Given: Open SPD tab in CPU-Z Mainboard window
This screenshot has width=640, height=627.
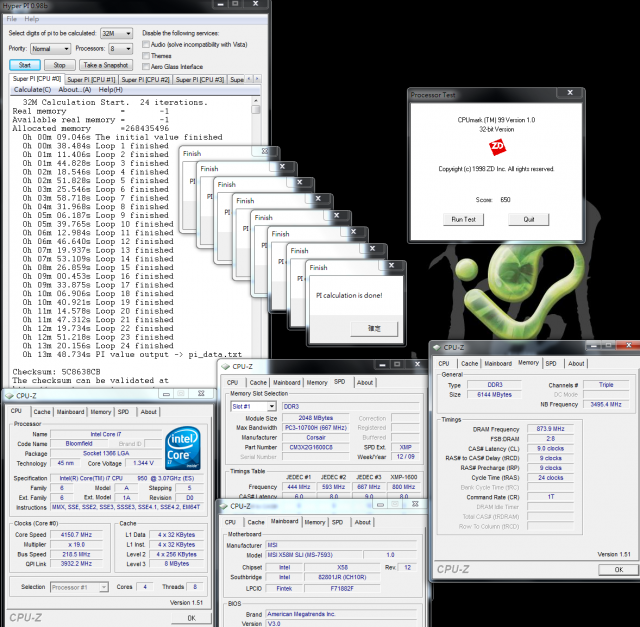Looking at the screenshot, I should (337, 522).
